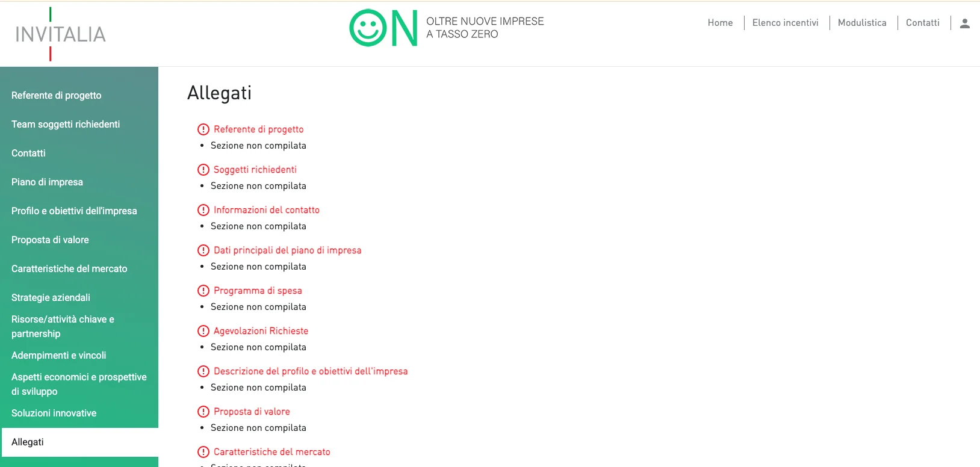Go to Modulistica in the header
This screenshot has height=467, width=980.
click(862, 23)
